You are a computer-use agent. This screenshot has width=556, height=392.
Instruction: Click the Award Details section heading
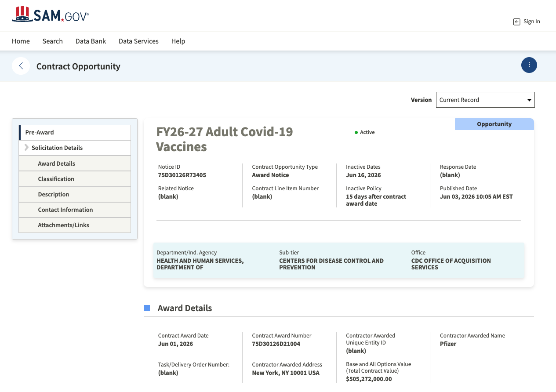[185, 308]
